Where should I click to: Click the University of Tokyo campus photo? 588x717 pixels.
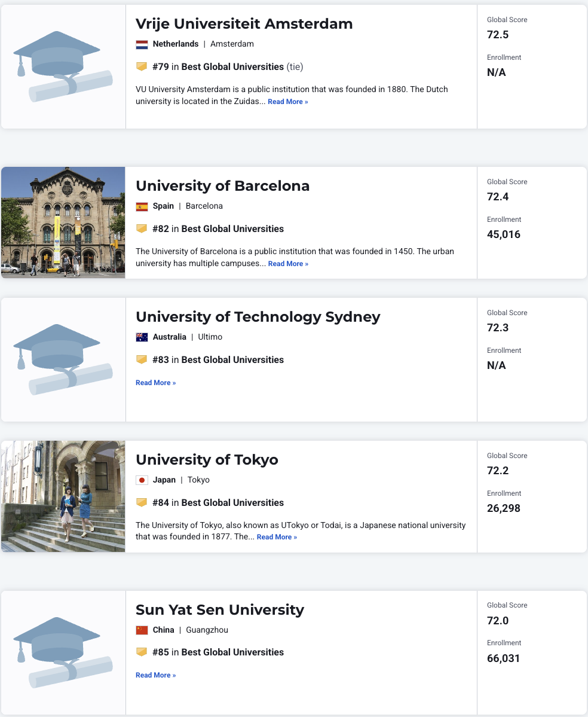click(x=63, y=496)
